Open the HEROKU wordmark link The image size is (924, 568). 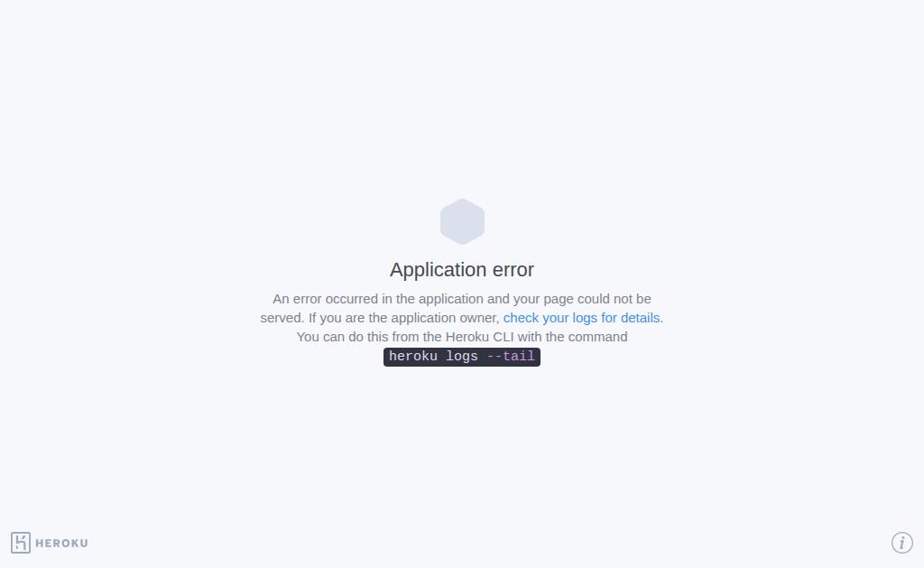(x=62, y=544)
